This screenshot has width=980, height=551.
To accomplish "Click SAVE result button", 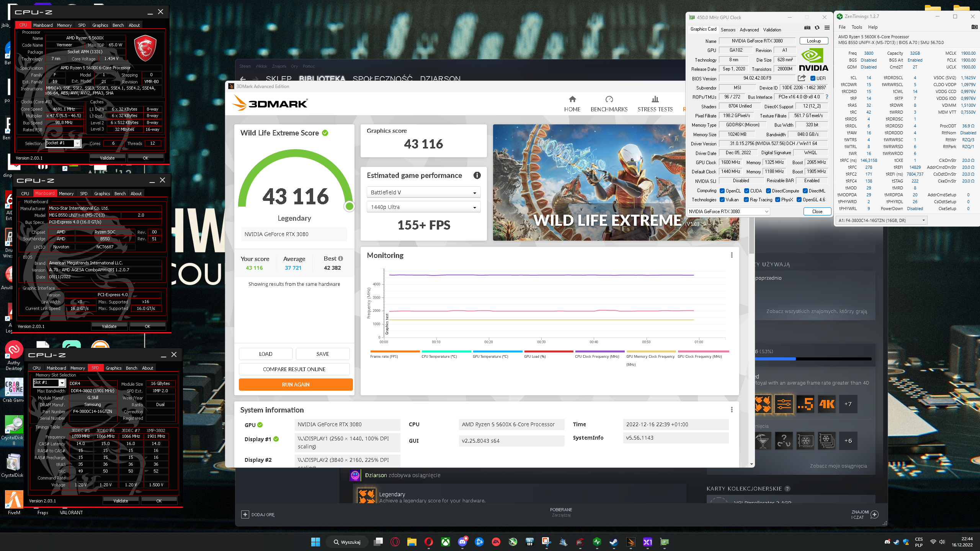I will tap(323, 354).
